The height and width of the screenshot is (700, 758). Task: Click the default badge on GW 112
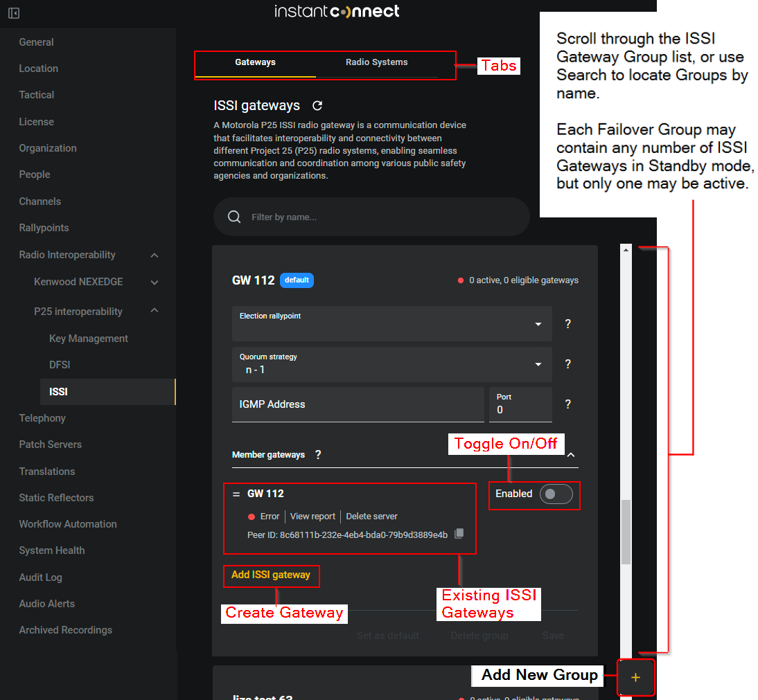[x=297, y=280]
